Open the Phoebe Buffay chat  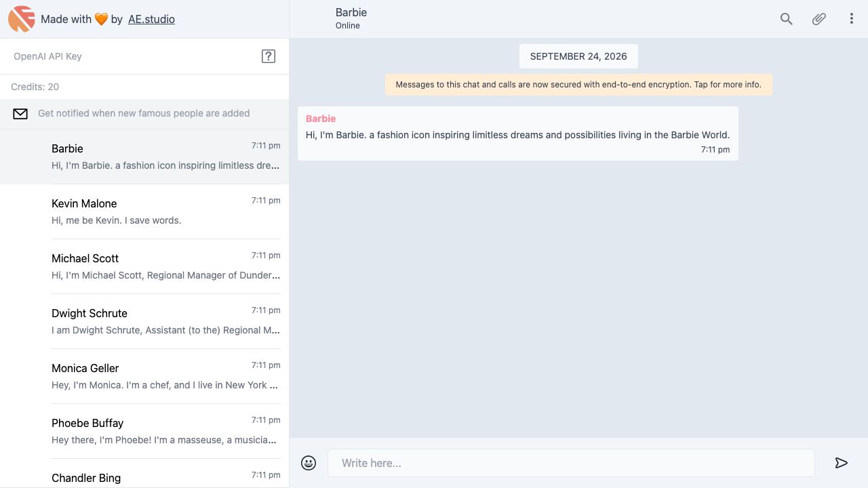coord(144,431)
